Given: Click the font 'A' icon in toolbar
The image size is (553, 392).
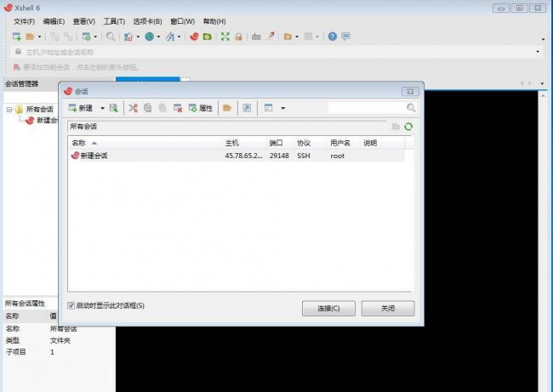Looking at the screenshot, I should pos(170,37).
